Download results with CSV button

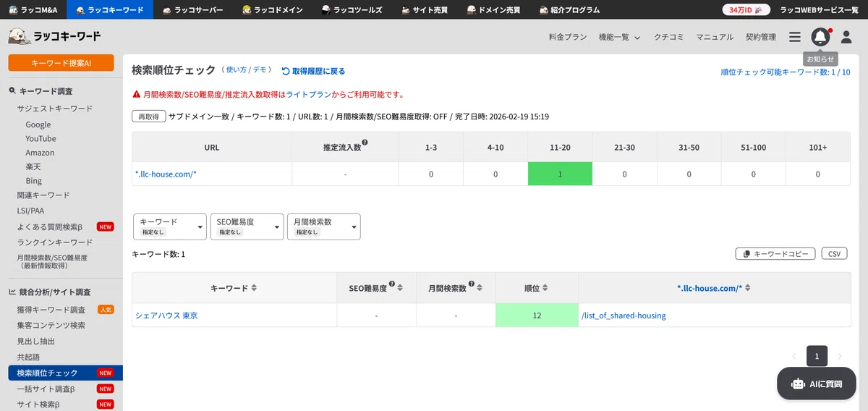tap(834, 254)
